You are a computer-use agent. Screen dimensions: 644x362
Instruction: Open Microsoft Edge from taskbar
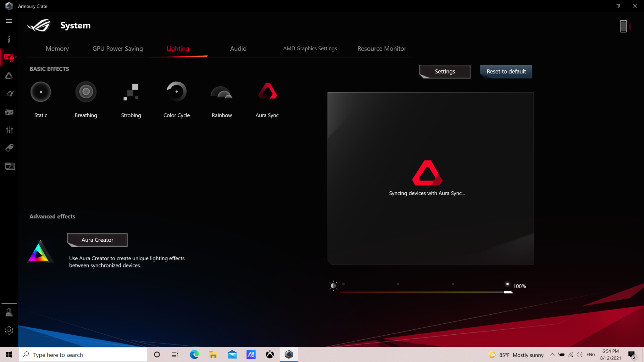coord(194,355)
